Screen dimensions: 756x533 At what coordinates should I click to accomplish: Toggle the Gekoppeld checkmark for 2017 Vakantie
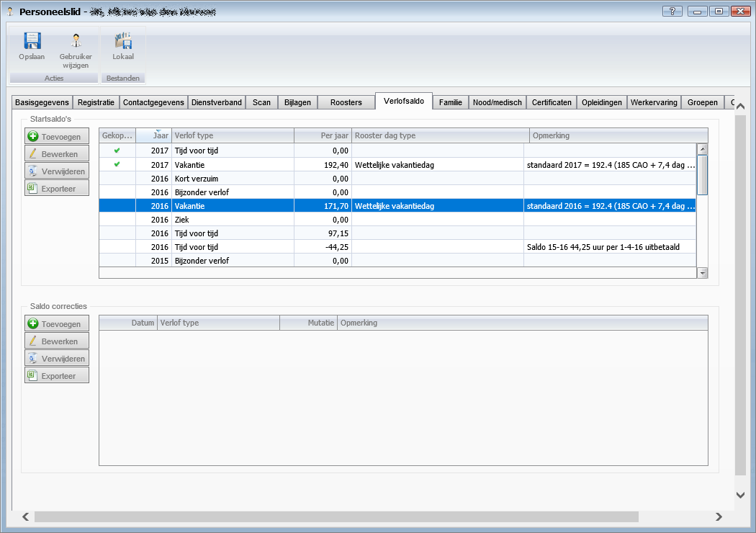coord(117,164)
